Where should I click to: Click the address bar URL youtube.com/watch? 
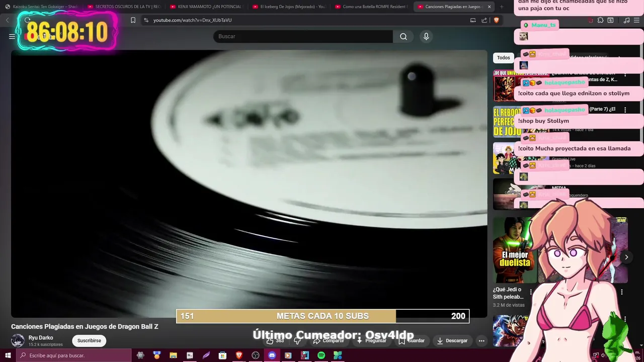click(192, 20)
